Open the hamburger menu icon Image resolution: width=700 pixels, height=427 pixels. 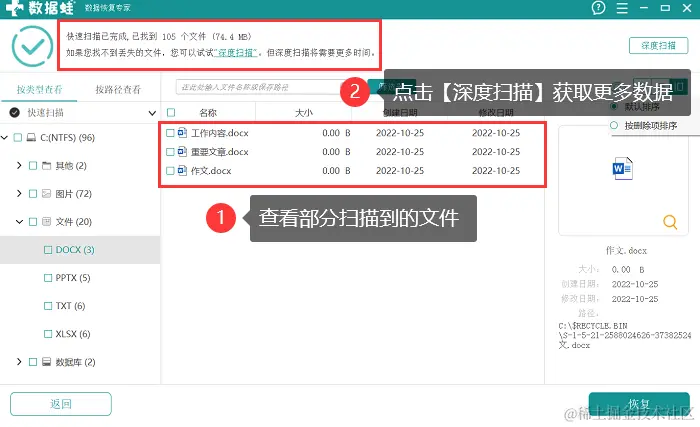tap(622, 8)
